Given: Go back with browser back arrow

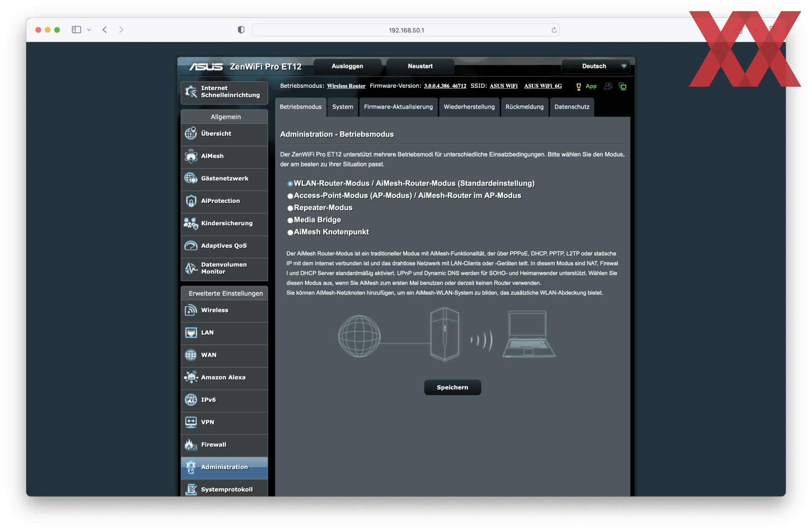Looking at the screenshot, I should (104, 30).
